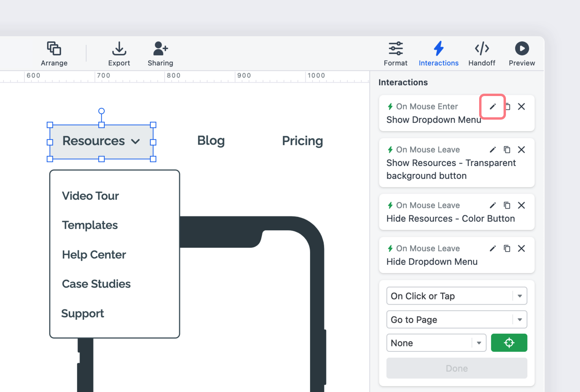The height and width of the screenshot is (392, 580).
Task: Open Sharing options
Action: click(160, 54)
